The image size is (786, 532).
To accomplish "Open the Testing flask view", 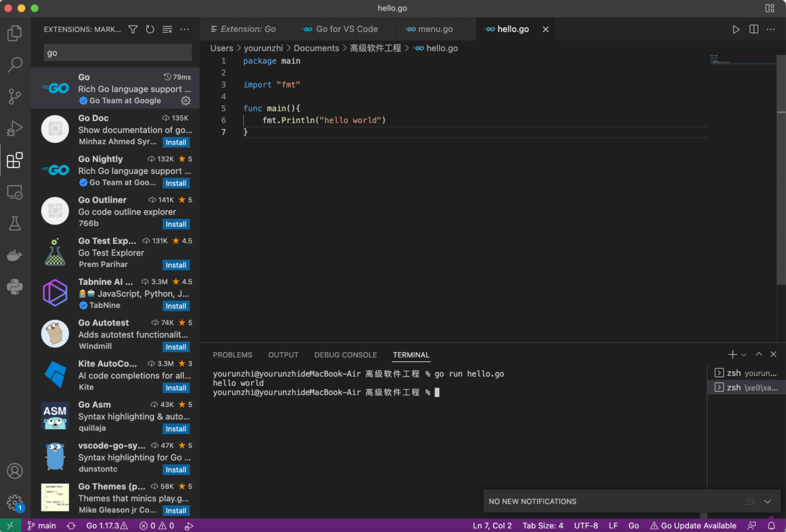I will 15,224.
